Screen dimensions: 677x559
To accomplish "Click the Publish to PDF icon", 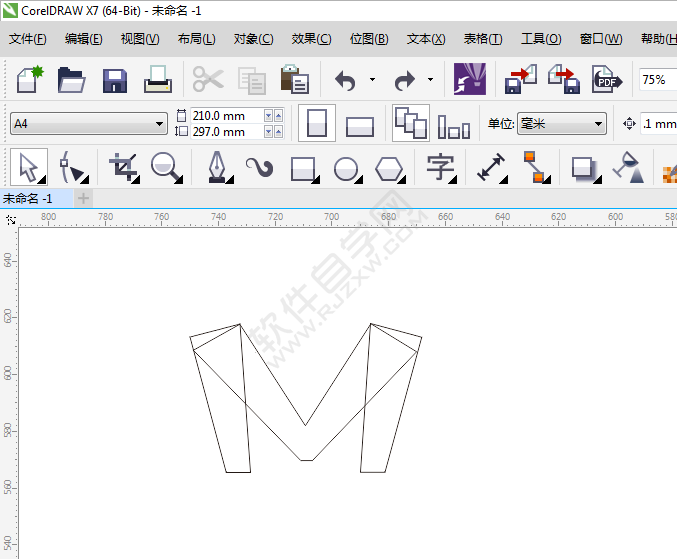I will coord(606,79).
